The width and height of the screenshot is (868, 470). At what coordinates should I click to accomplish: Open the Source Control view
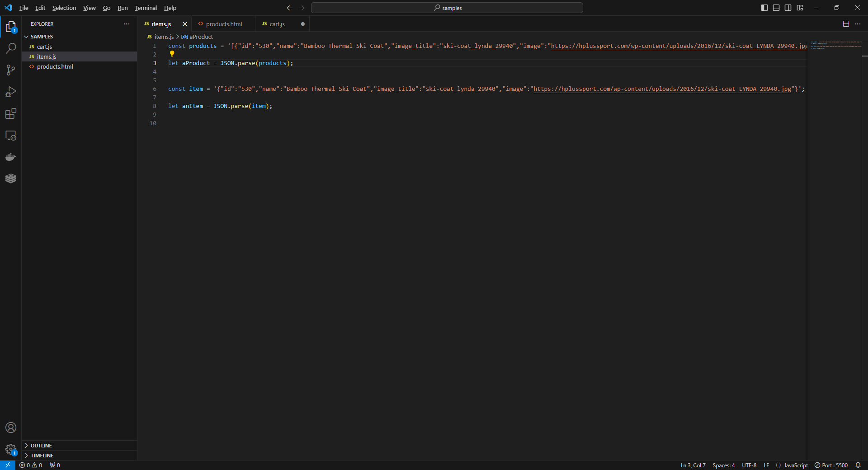11,70
